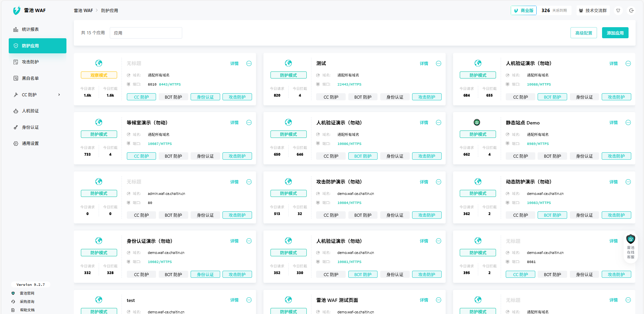644x314 pixels.
Task: Click the gift icon in the top bar
Action: (x=618, y=10)
